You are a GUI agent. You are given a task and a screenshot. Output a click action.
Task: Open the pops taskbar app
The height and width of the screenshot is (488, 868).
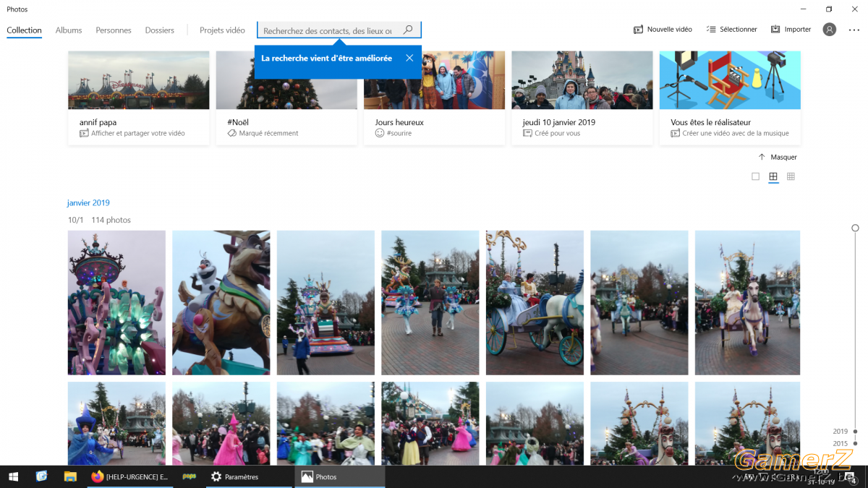pos(190,476)
